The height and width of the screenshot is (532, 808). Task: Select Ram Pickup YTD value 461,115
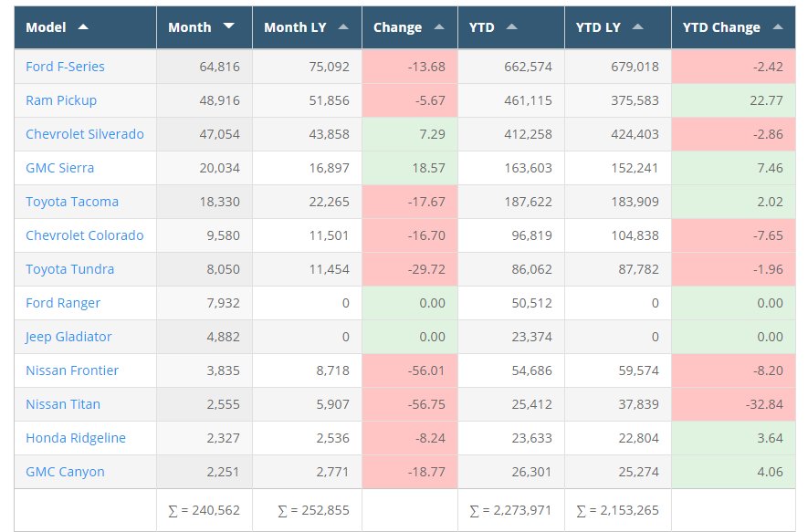point(529,100)
